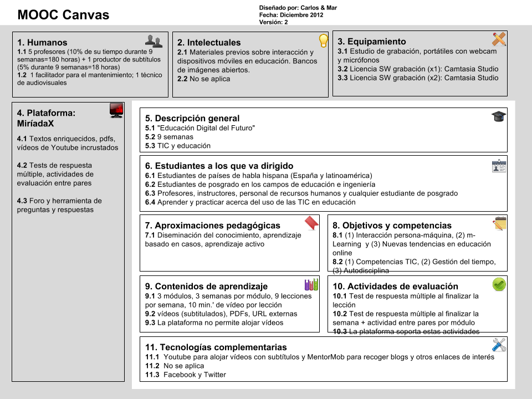The image size is (532, 399).
Task: Click item 7.1 Diseminación del conocimiento
Action: [x=223, y=239]
